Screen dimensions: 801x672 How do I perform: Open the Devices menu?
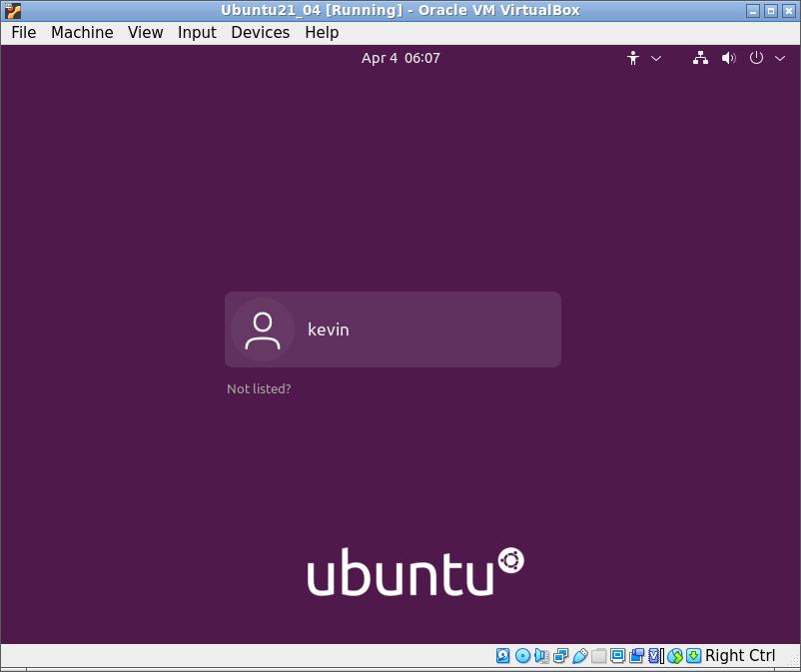260,32
